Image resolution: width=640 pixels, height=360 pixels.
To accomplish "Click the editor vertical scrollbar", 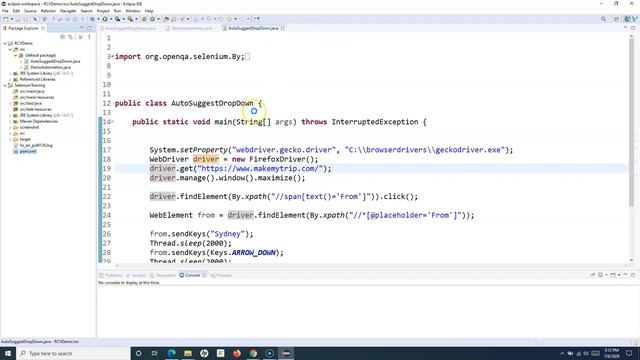I will [631, 122].
